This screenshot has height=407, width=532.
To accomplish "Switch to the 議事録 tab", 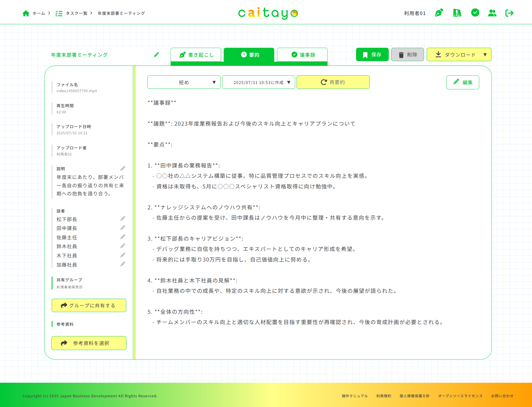I will click(302, 55).
